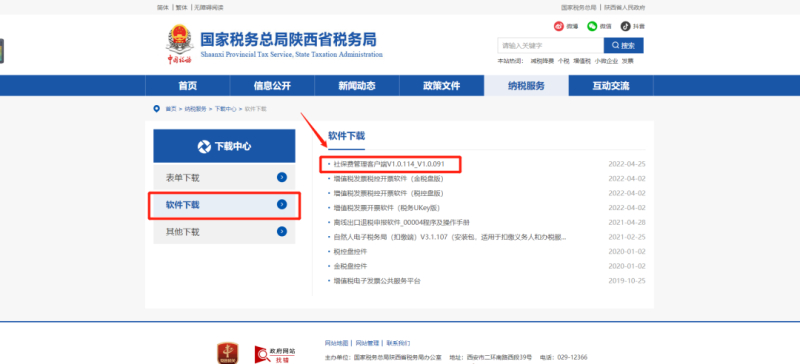800x364 pixels.
Task: Click the blue 搜索 search button
Action: tap(623, 45)
